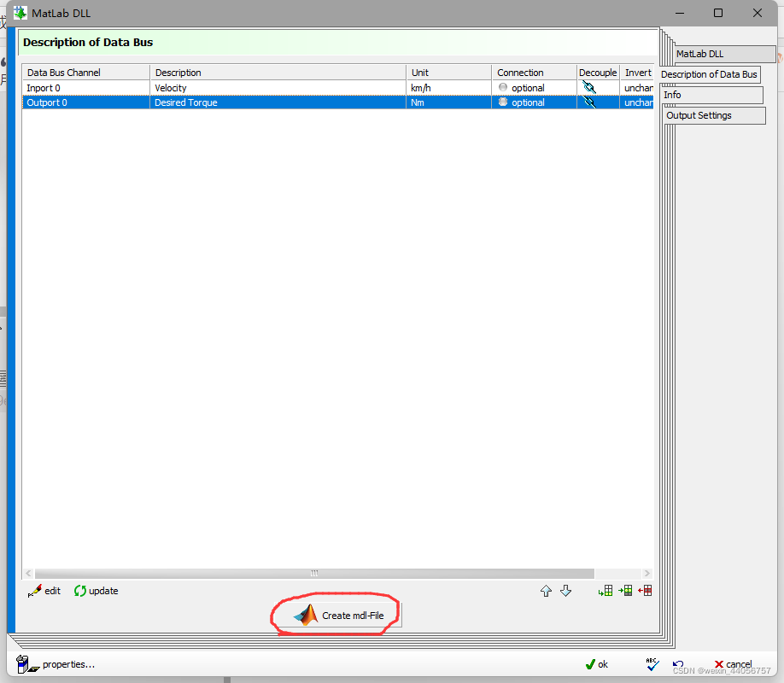The image size is (784, 683).
Task: Click invert value in Inport 0 row
Action: 637,87
